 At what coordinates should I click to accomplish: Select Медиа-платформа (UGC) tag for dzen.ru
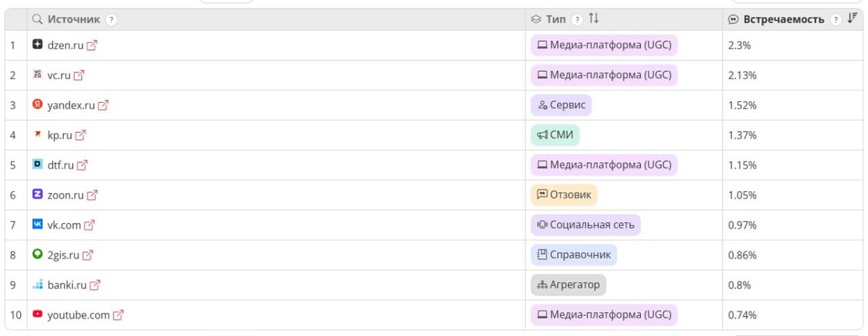click(x=604, y=45)
